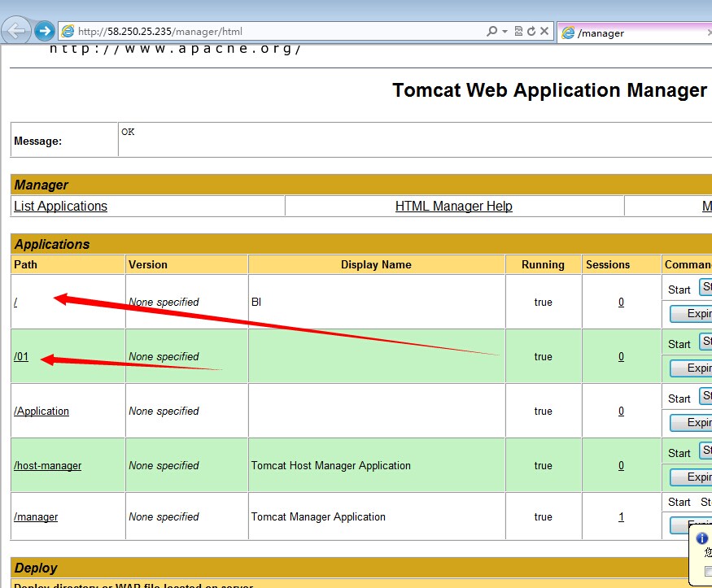Open the address bar dropdown arrow
712x588 pixels.
tap(505, 31)
